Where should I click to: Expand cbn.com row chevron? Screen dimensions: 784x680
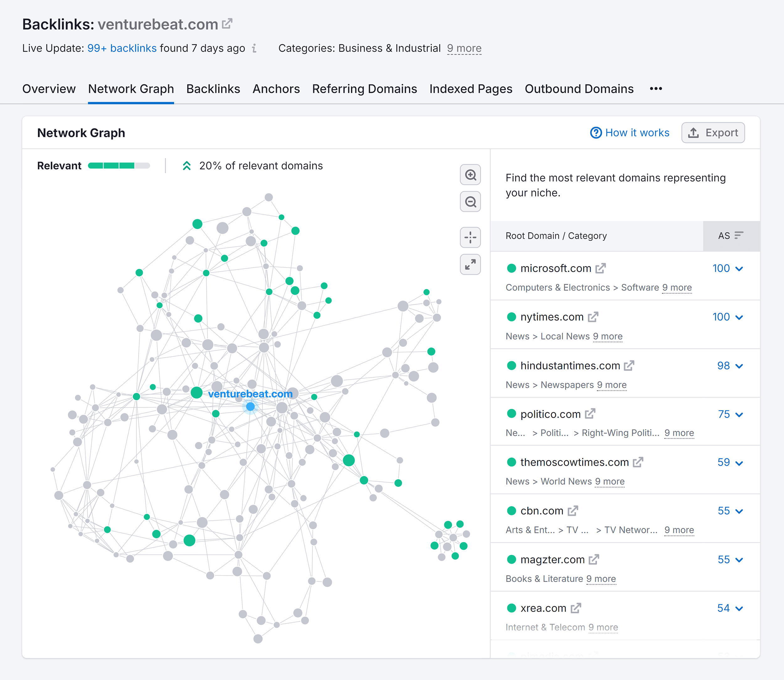pyautogui.click(x=739, y=511)
